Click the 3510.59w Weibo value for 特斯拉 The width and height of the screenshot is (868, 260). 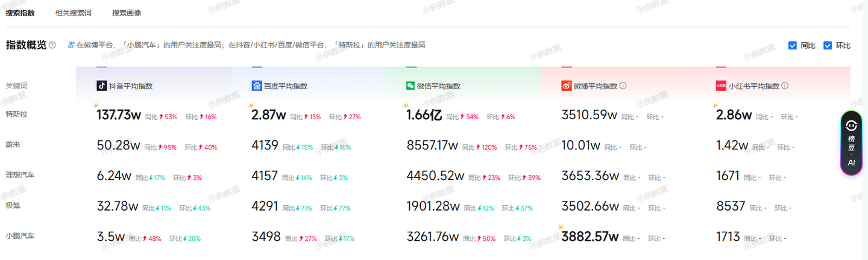click(589, 115)
